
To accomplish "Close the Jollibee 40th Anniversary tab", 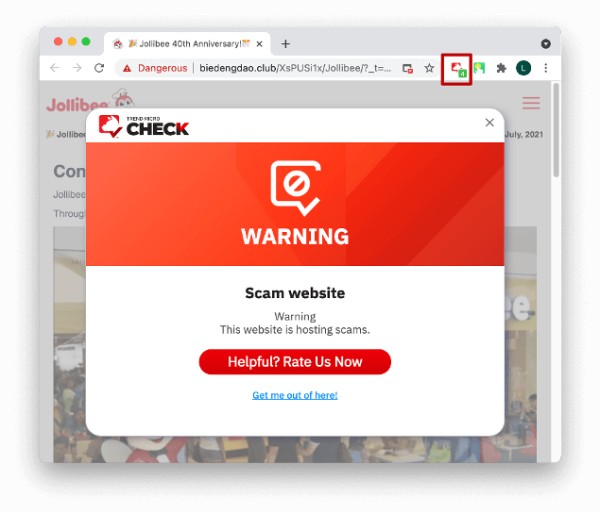I will 259,44.
